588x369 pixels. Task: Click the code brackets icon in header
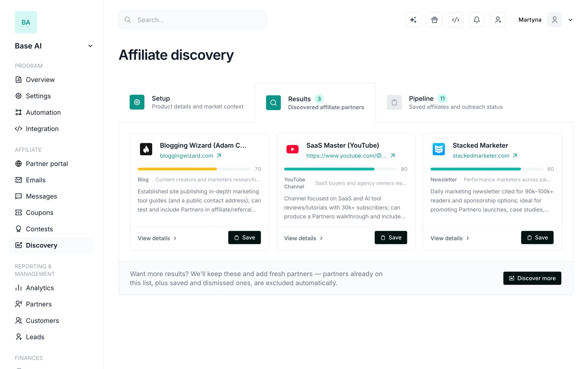[455, 20]
